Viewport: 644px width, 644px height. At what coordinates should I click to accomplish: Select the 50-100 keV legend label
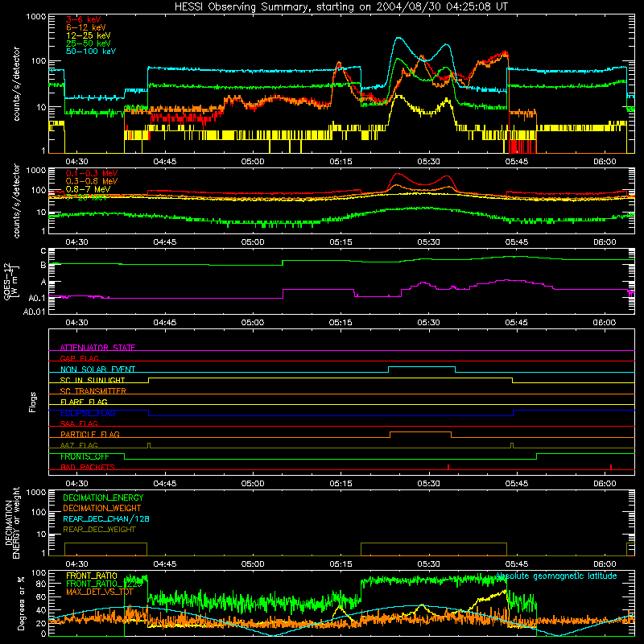(x=91, y=52)
